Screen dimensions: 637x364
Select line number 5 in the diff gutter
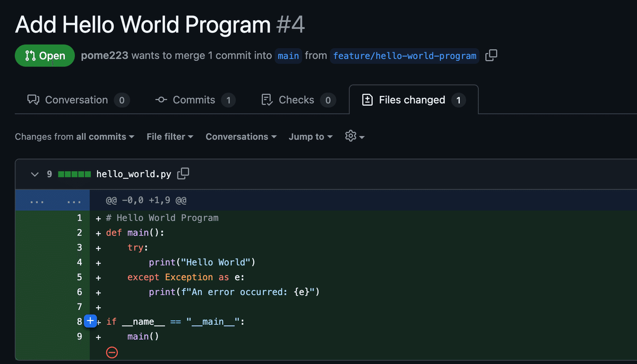pos(79,277)
